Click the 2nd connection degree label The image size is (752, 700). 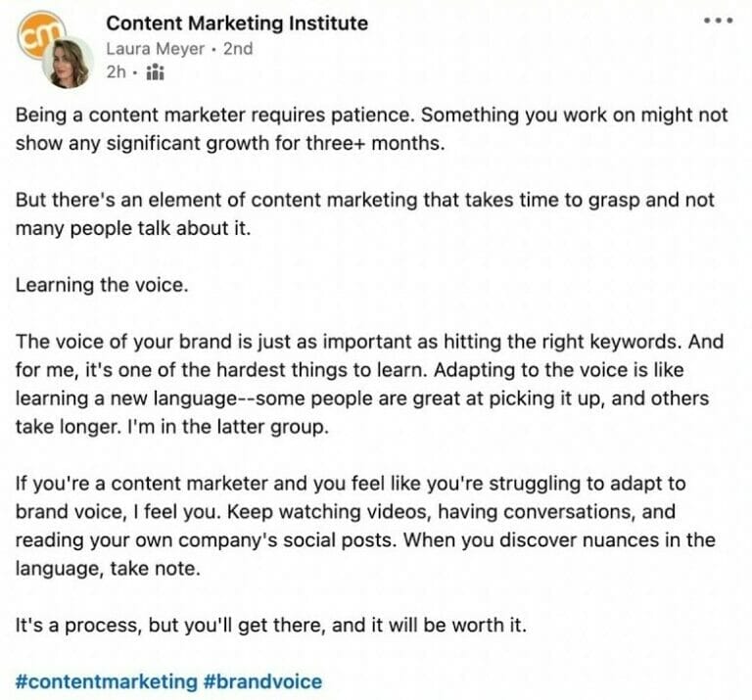click(238, 48)
